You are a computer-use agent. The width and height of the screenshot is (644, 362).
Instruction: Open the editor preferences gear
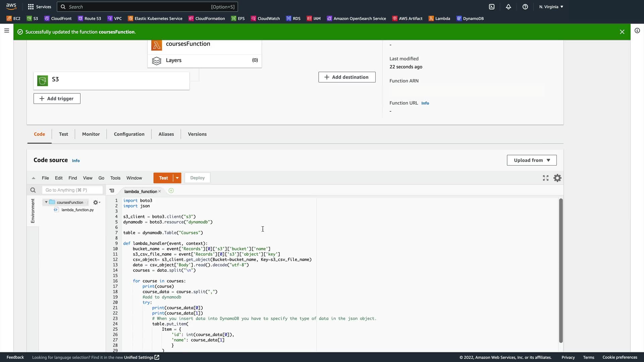[557, 178]
